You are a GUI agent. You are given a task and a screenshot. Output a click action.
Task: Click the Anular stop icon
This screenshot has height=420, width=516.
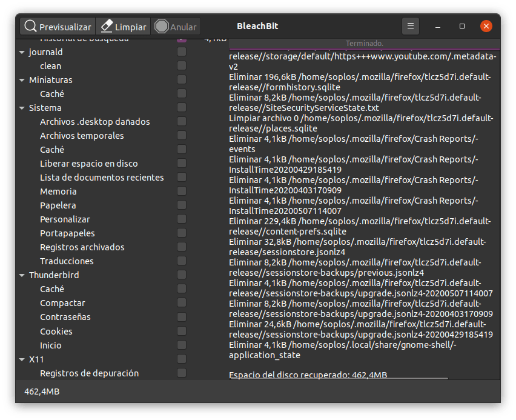pos(161,26)
